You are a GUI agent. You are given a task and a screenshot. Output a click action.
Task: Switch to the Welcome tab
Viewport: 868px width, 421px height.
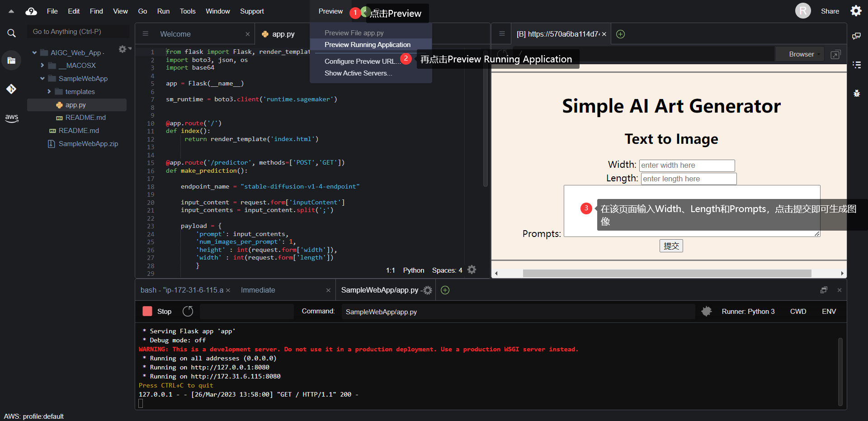click(175, 34)
